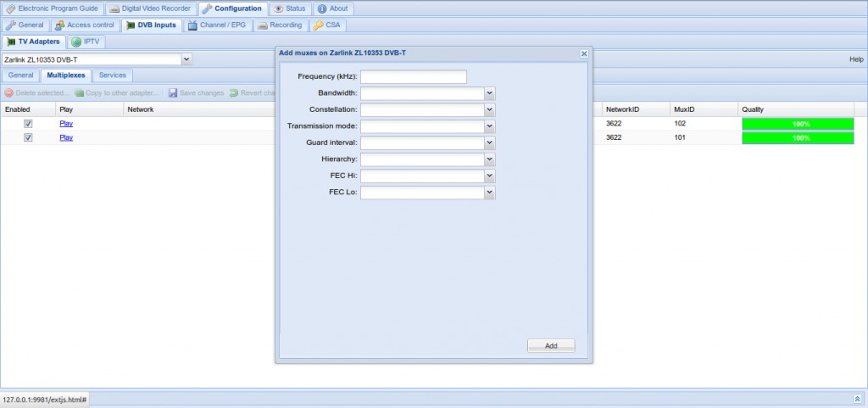Select MuxID cell 101
This screenshot has width=868, height=408.
[704, 137]
